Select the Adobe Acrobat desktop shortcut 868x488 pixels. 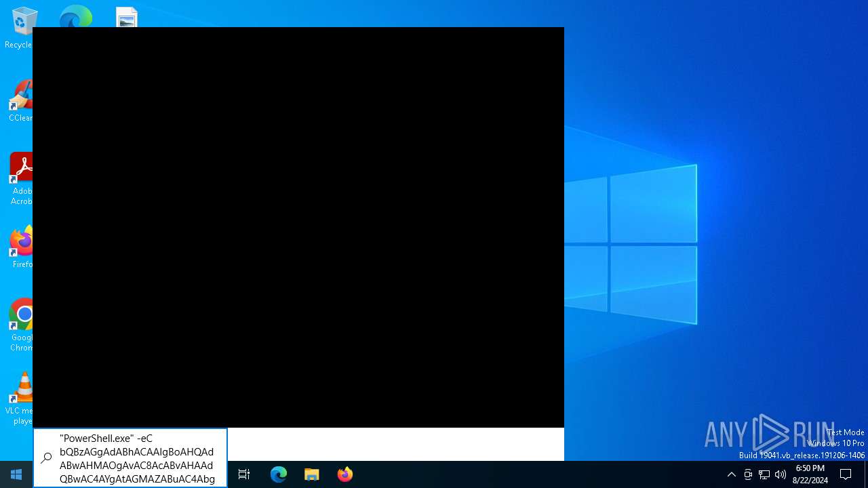(x=21, y=179)
